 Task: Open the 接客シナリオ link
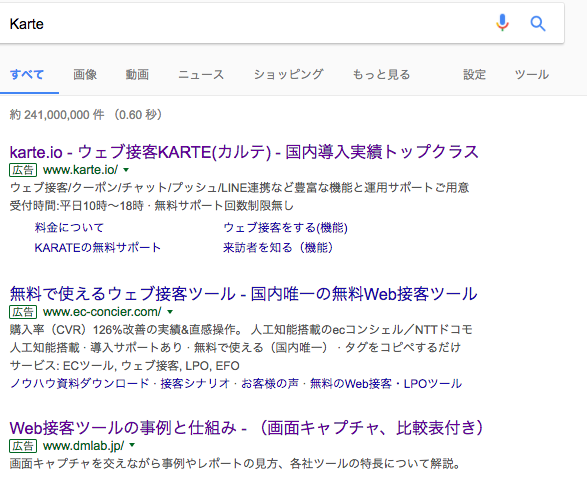coord(195,383)
